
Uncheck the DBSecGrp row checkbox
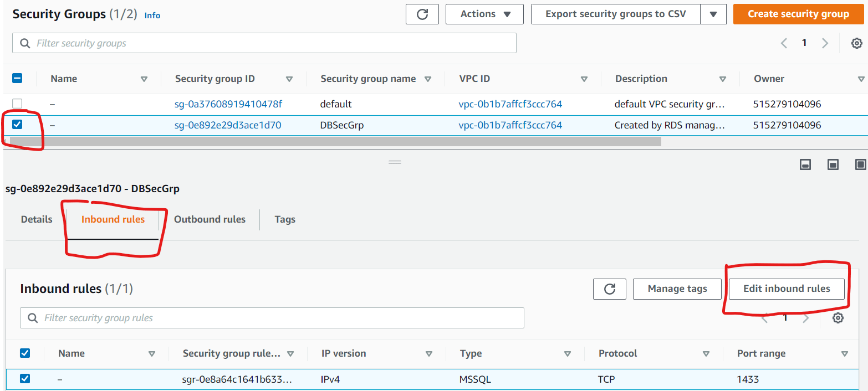point(18,125)
